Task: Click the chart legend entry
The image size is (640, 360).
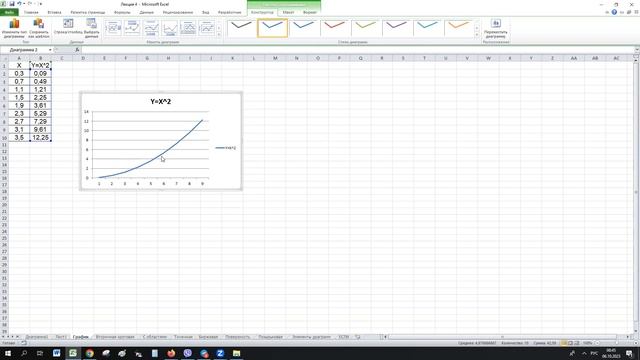Action: click(226, 148)
